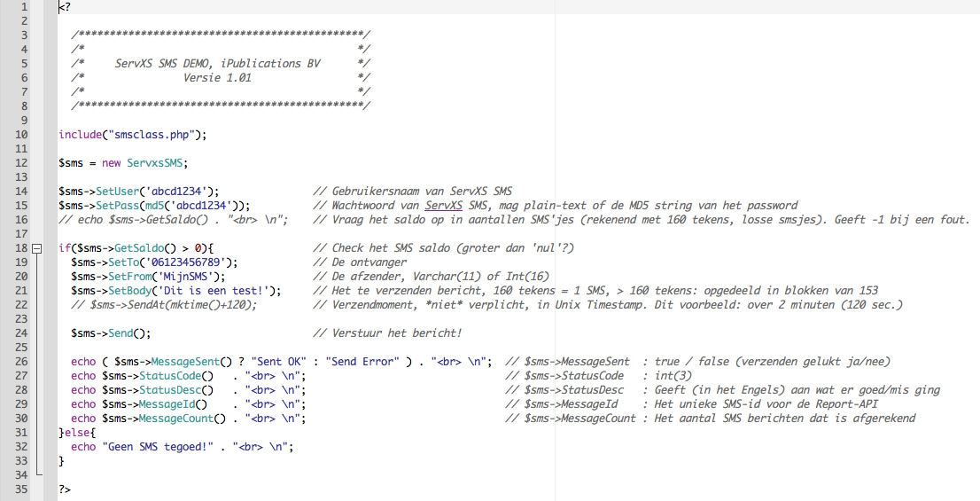This screenshot has height=501, width=980.
Task: Click the }else{ line
Action: tap(77, 433)
